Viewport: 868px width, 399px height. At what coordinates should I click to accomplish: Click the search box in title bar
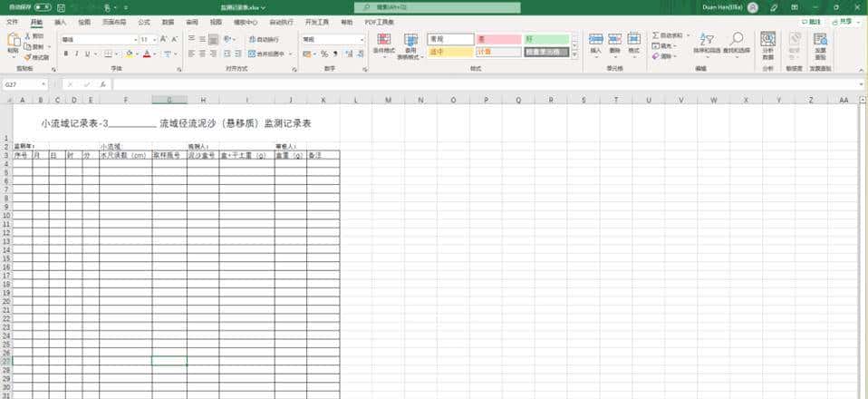438,8
